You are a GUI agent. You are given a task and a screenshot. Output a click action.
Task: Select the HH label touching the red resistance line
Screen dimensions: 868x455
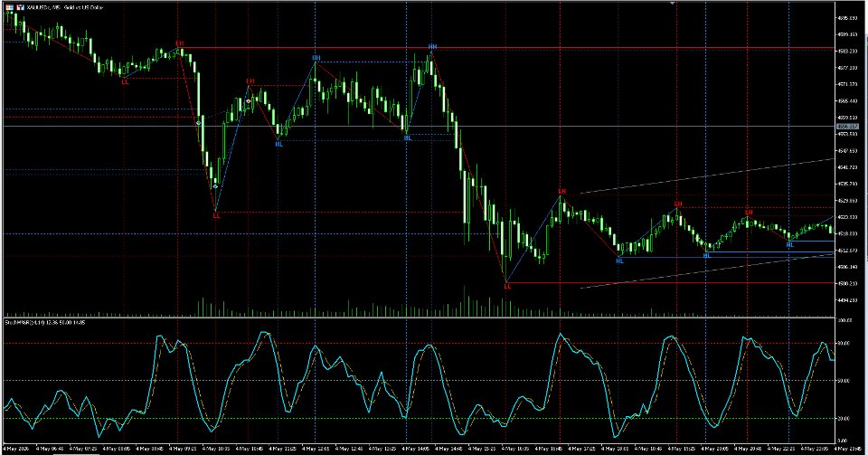coord(432,47)
